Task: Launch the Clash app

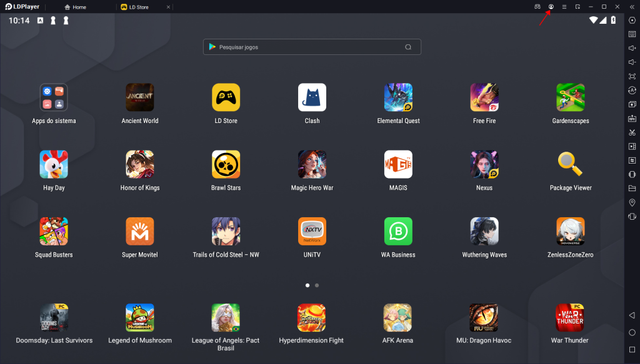Action: click(312, 97)
